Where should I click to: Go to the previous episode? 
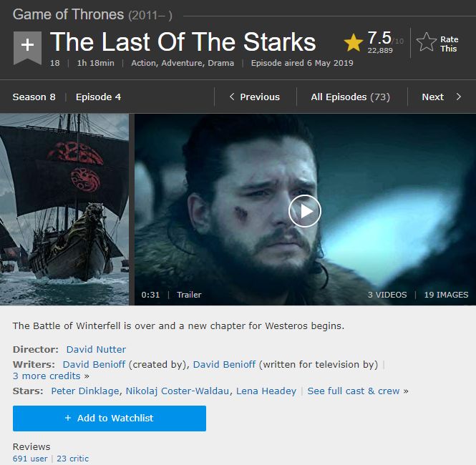click(255, 97)
